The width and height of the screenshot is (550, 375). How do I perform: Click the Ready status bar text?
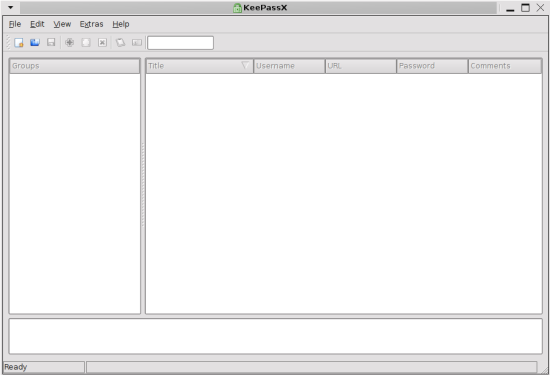click(15, 367)
